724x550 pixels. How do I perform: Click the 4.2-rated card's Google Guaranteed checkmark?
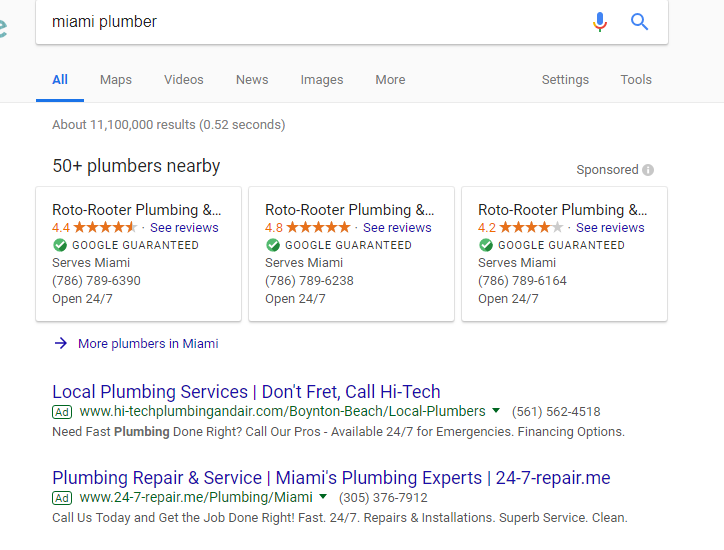[486, 245]
